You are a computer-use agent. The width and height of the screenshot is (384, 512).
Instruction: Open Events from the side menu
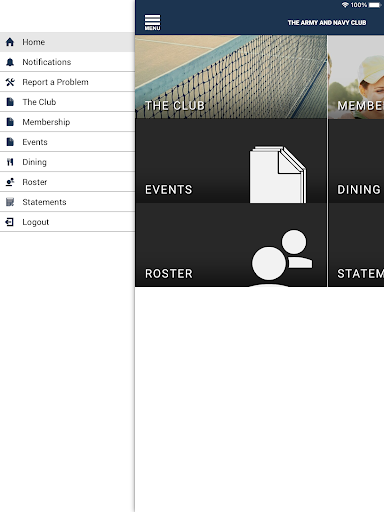click(x=67, y=142)
